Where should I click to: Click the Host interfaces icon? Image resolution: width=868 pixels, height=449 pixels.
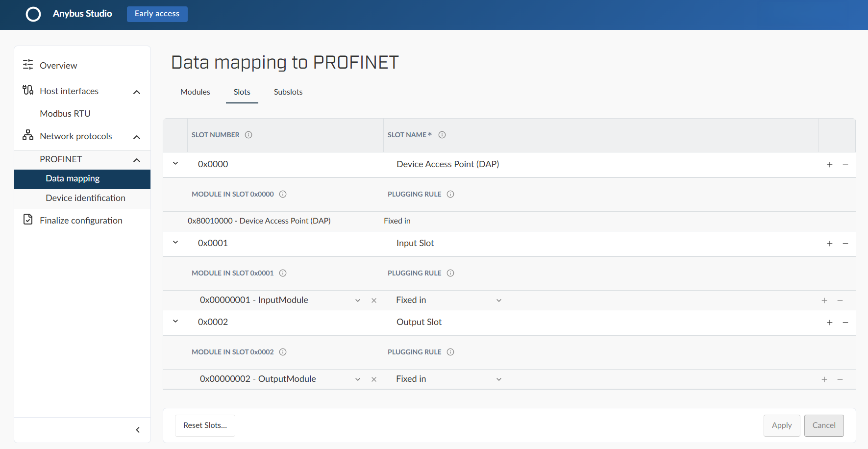(x=28, y=90)
